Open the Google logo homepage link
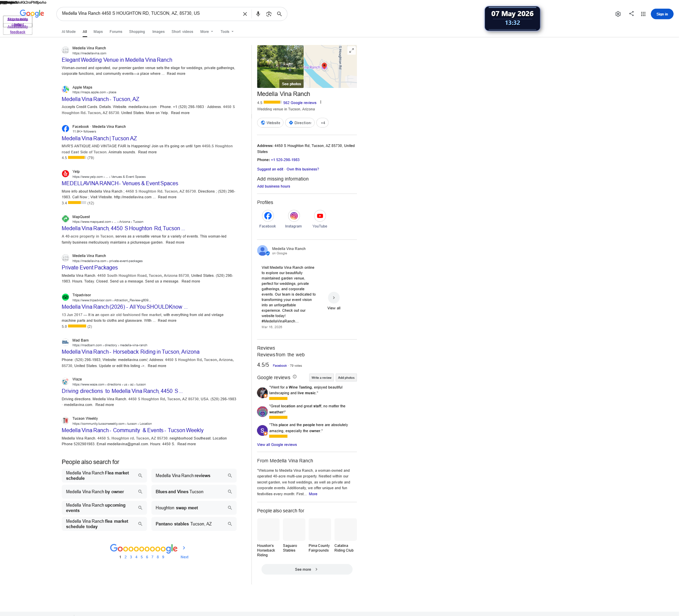The image size is (683, 616). point(32,13)
